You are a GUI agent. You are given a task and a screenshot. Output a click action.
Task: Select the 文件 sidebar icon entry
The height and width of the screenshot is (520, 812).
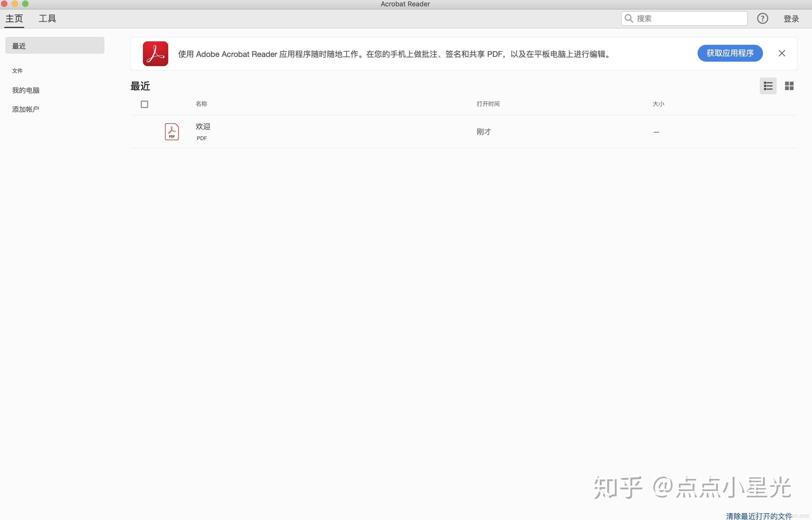coord(17,71)
